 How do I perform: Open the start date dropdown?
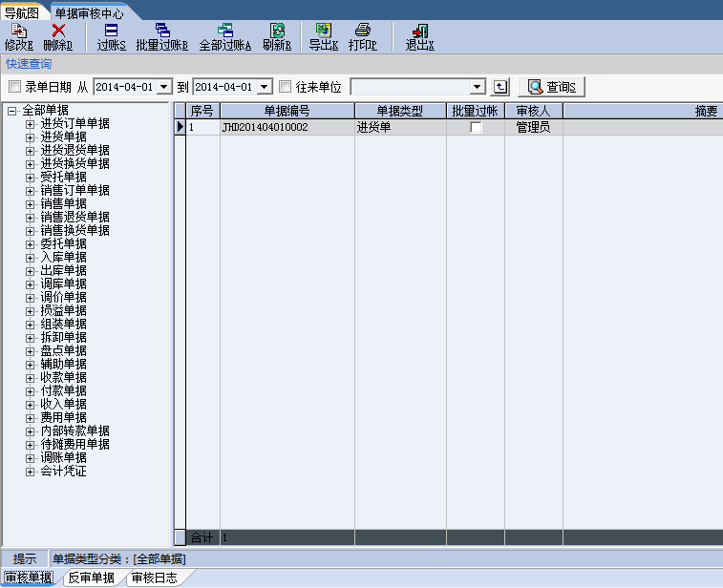point(163,87)
